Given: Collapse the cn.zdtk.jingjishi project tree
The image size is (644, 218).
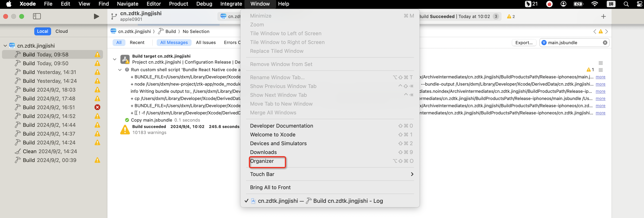Looking at the screenshot, I should 5,46.
